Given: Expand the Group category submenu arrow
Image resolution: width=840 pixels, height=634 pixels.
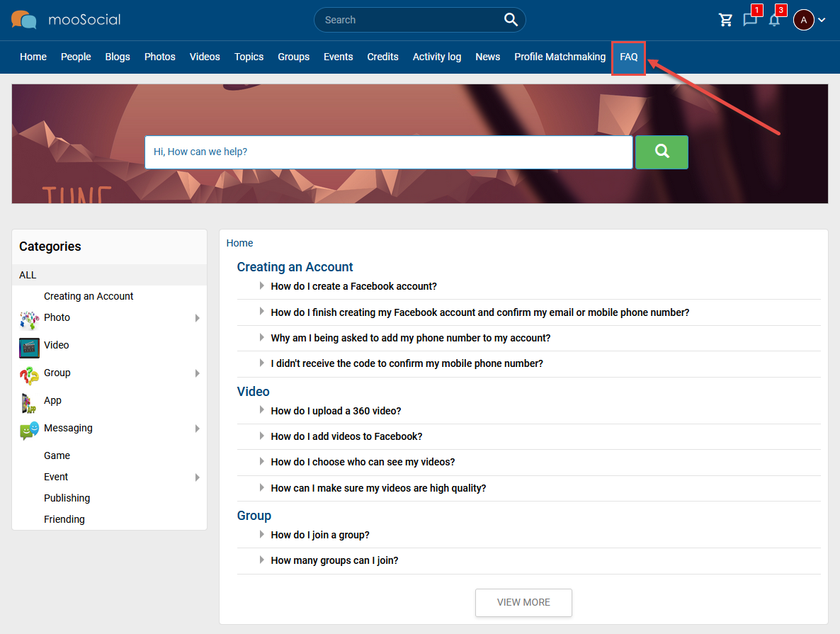Looking at the screenshot, I should pos(197,373).
